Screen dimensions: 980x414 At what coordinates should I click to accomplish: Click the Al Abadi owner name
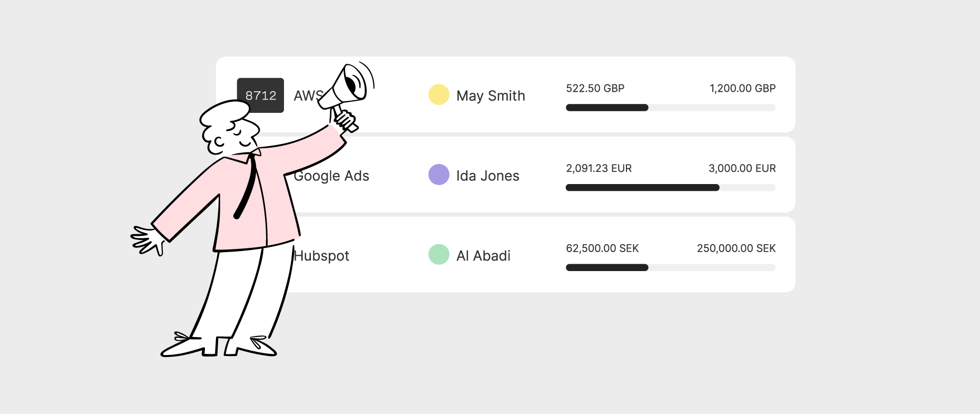[483, 256]
